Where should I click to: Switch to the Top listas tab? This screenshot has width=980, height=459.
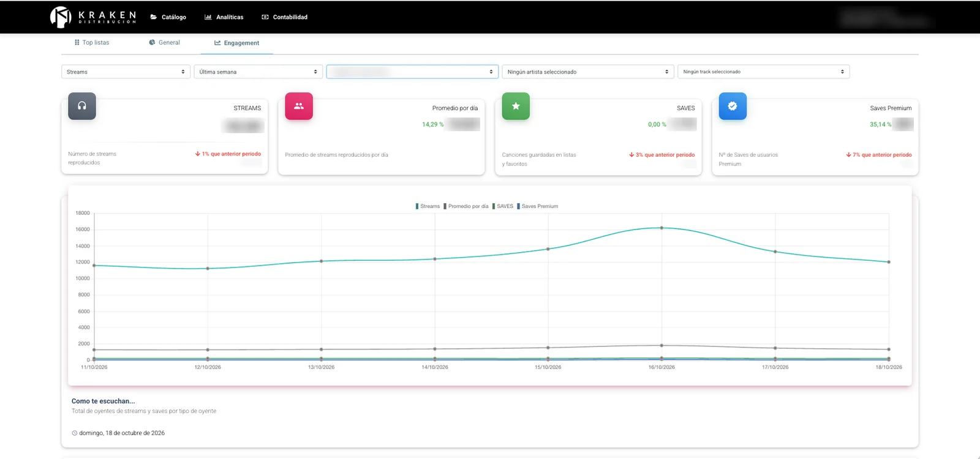[92, 42]
